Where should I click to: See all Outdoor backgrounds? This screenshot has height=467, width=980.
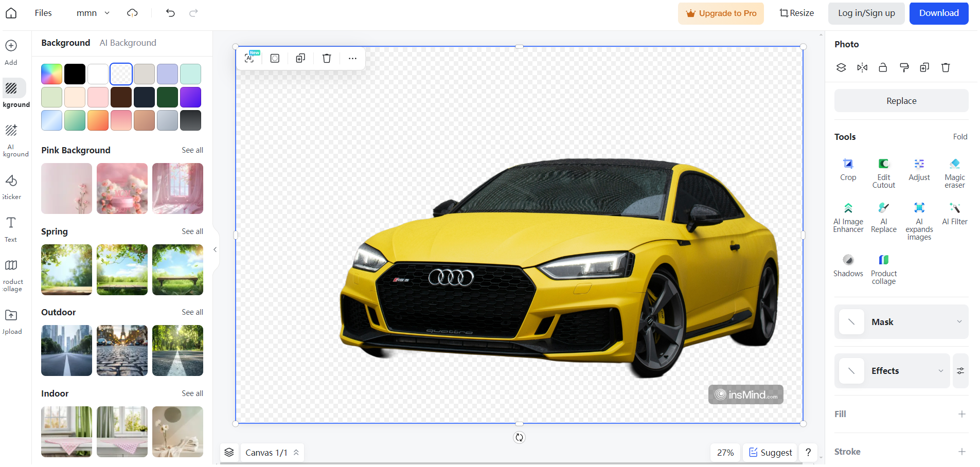(x=192, y=312)
